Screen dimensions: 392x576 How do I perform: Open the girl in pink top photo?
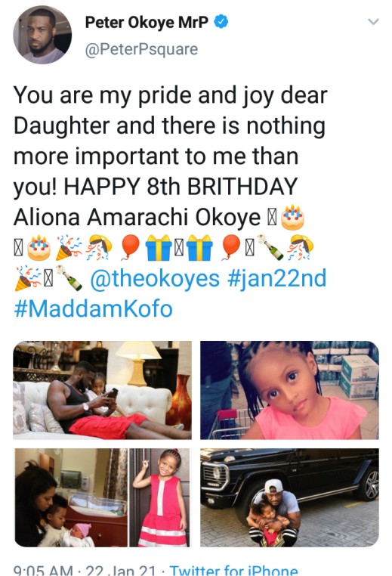(289, 390)
